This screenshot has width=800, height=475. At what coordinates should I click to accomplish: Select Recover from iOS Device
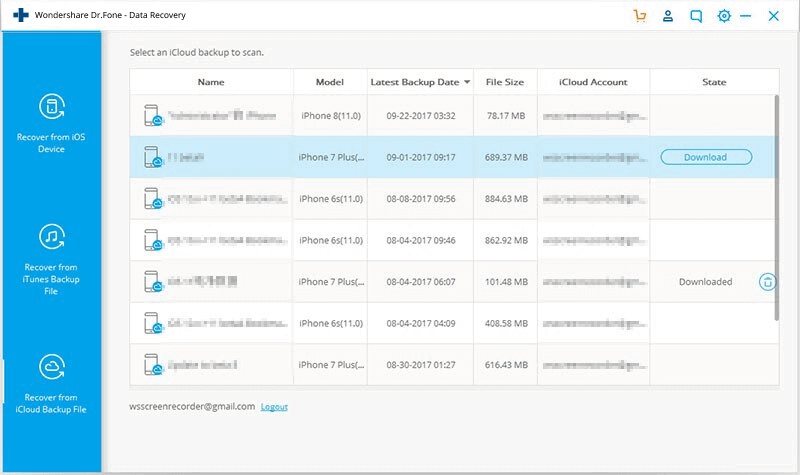point(52,123)
